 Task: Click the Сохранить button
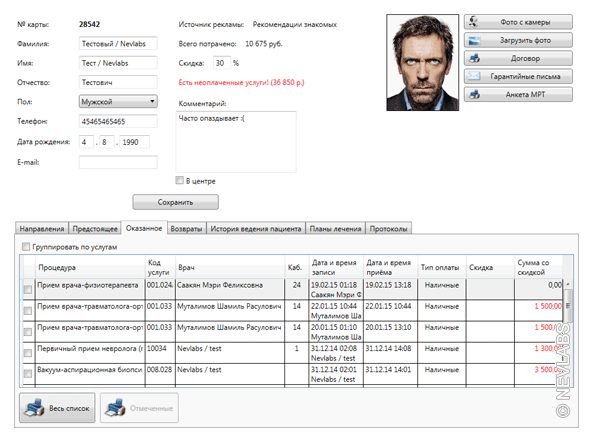(x=175, y=202)
